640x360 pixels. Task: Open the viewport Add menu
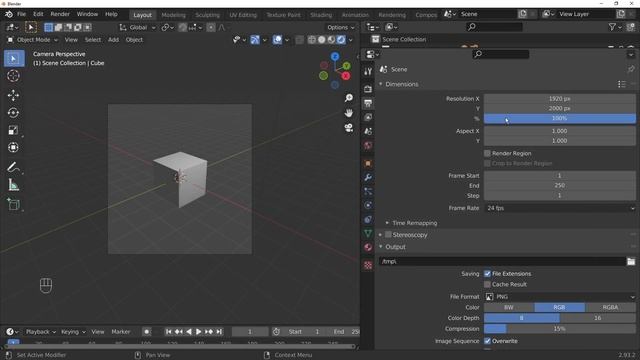click(x=113, y=40)
